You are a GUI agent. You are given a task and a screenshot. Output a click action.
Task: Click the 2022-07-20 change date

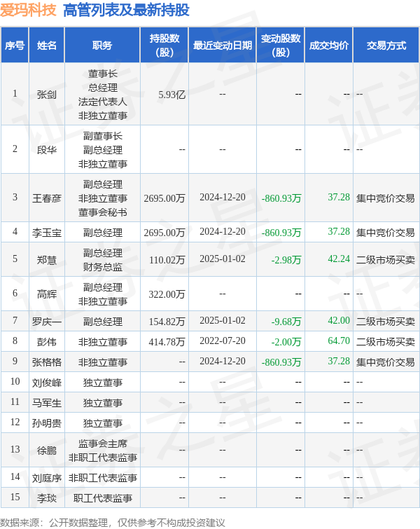tap(223, 341)
